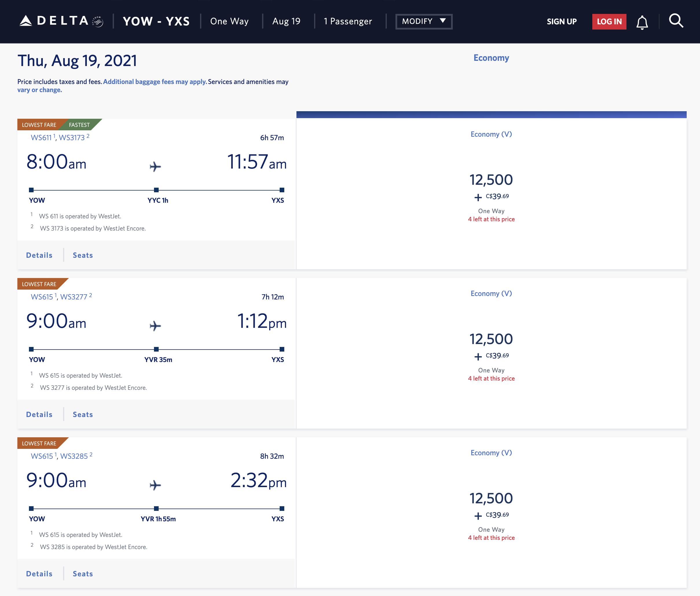Viewport: 700px width, 596px height.
Task: Expand the MODIFY dropdown
Action: point(424,21)
